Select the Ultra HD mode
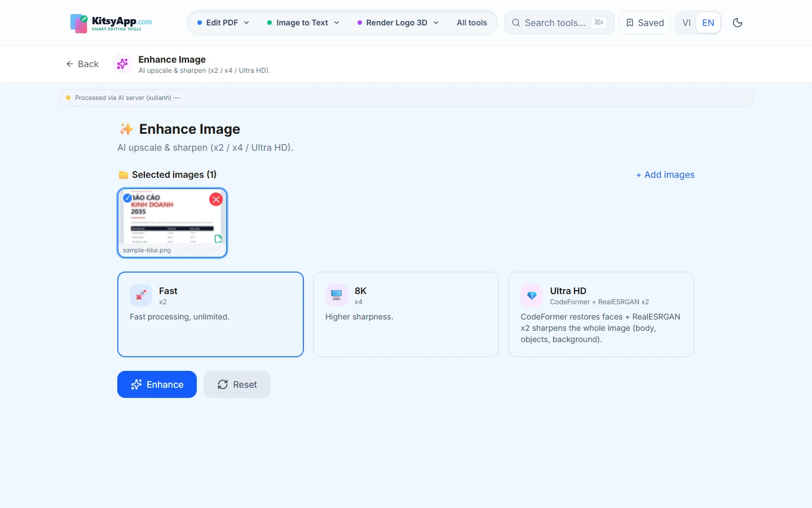 (x=601, y=314)
